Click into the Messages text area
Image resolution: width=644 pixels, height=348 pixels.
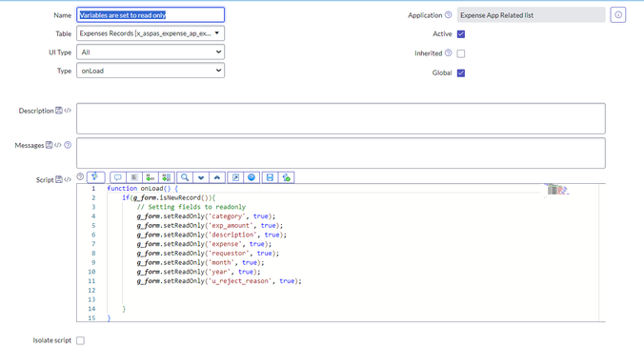[341, 153]
